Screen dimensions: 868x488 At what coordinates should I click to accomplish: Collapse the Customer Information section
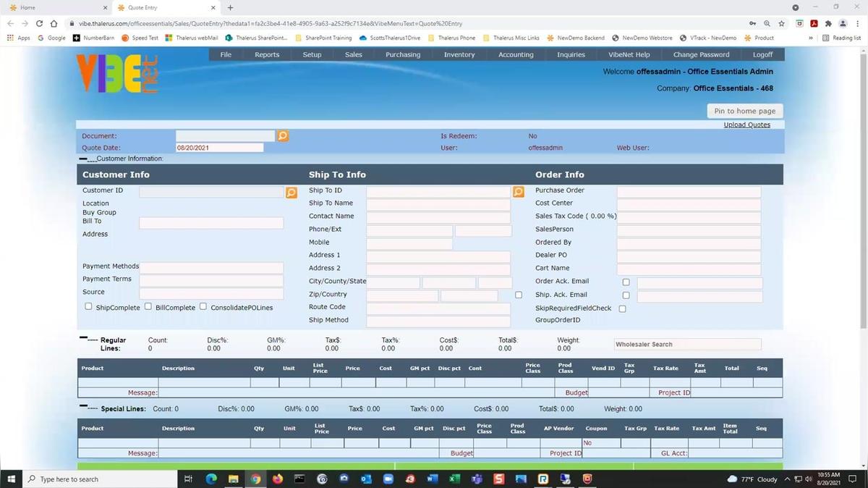84,159
